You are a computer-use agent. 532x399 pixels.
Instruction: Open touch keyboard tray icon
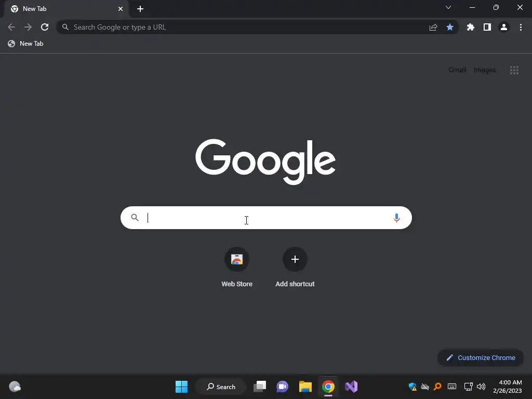click(x=452, y=387)
